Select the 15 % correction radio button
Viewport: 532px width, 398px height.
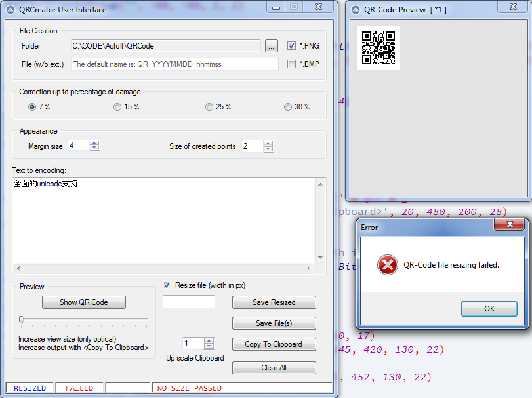(117, 107)
